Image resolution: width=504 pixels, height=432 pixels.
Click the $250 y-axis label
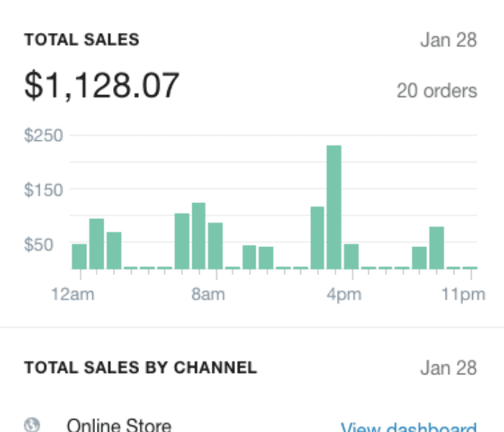(x=43, y=135)
